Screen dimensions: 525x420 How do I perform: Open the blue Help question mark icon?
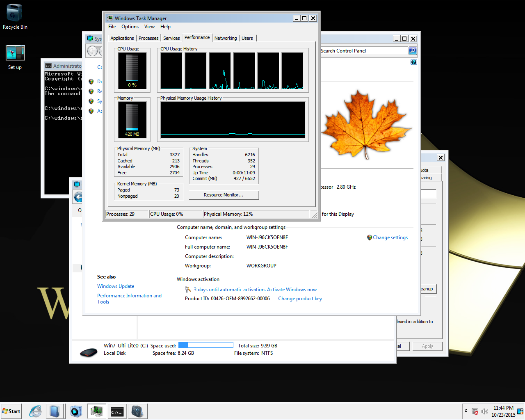pos(413,62)
